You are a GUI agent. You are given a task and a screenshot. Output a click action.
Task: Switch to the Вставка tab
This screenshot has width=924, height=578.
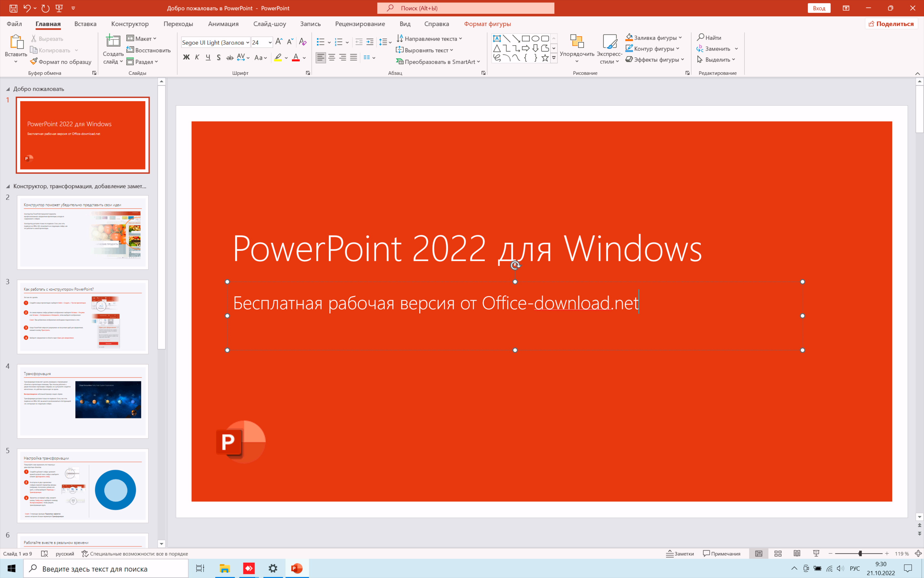click(85, 24)
